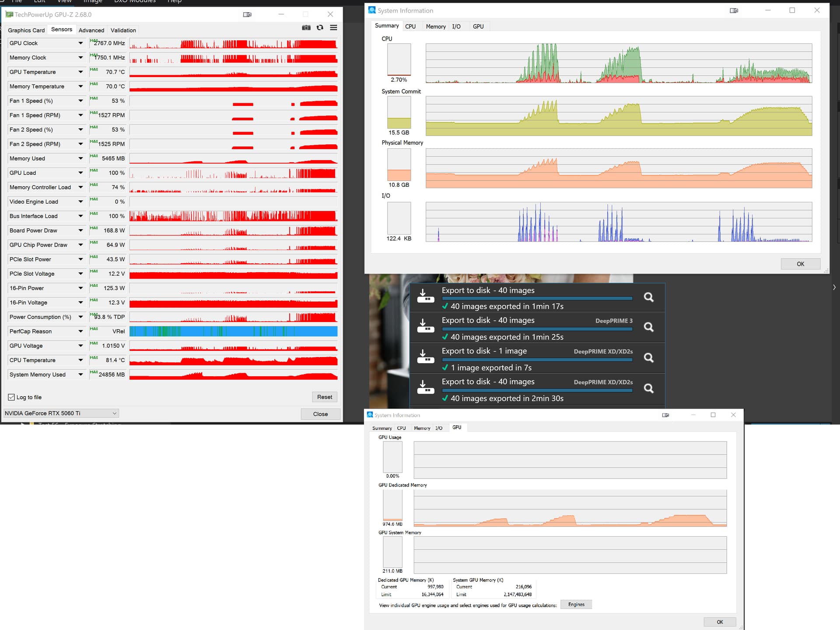Click magnifier icon for DeepPRIME 3 export
This screenshot has height=630, width=840.
(x=649, y=327)
